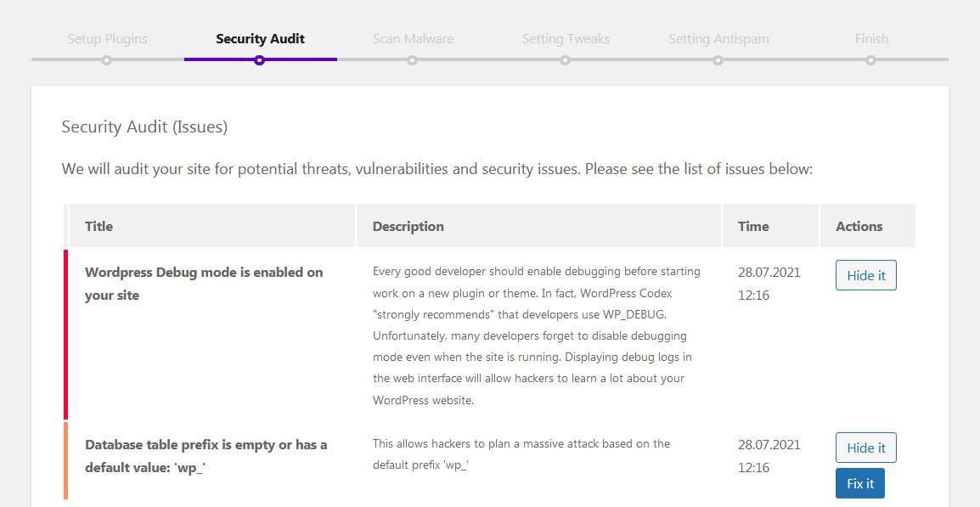The image size is (980, 507).
Task: Click the Actions column header
Action: tap(859, 227)
